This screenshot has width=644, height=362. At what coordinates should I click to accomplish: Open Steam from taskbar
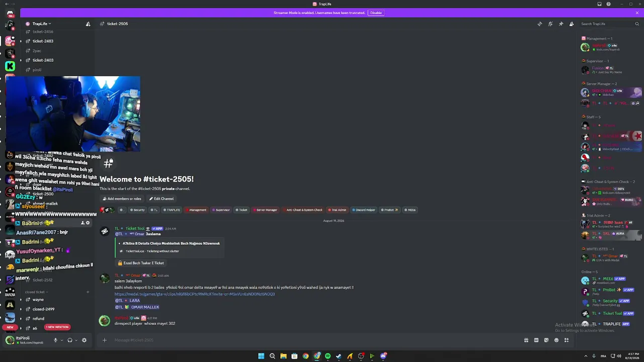tap(339, 356)
